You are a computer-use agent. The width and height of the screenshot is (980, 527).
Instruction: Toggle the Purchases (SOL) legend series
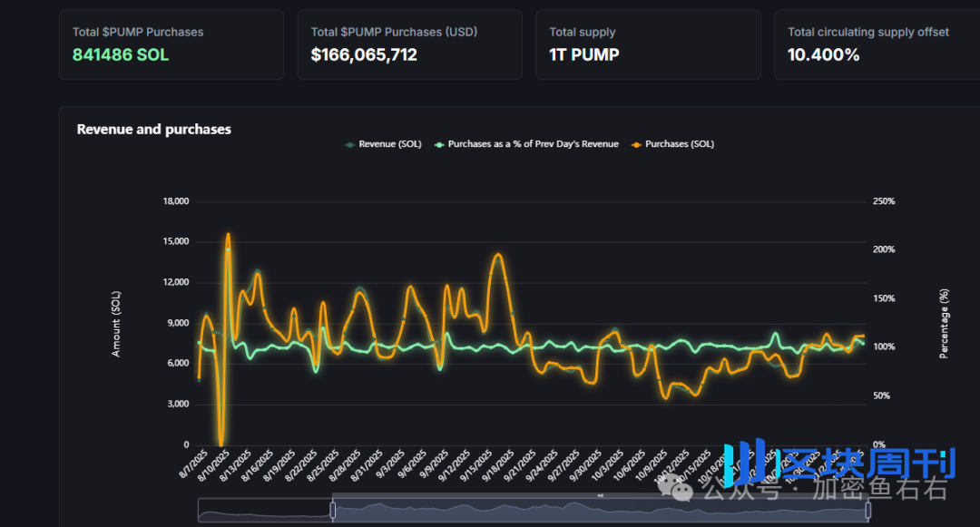[679, 143]
